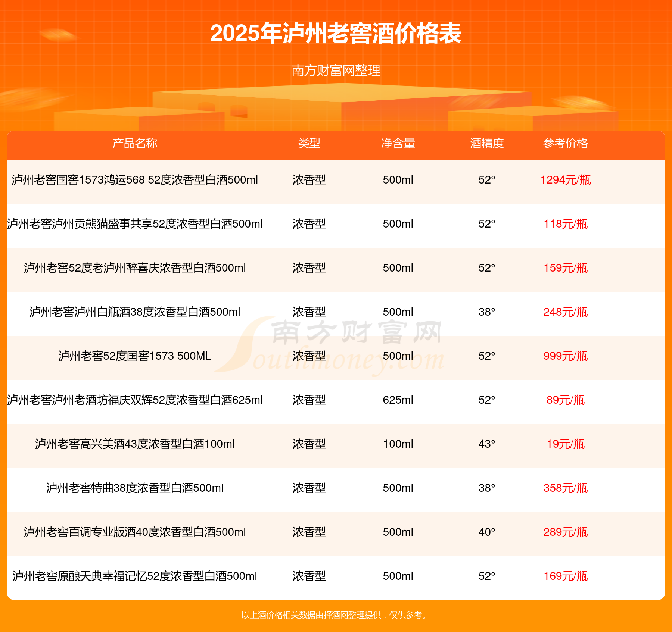Click 浓香型 in the 熊猫盛事共享 row
672x632 pixels.
309,224
